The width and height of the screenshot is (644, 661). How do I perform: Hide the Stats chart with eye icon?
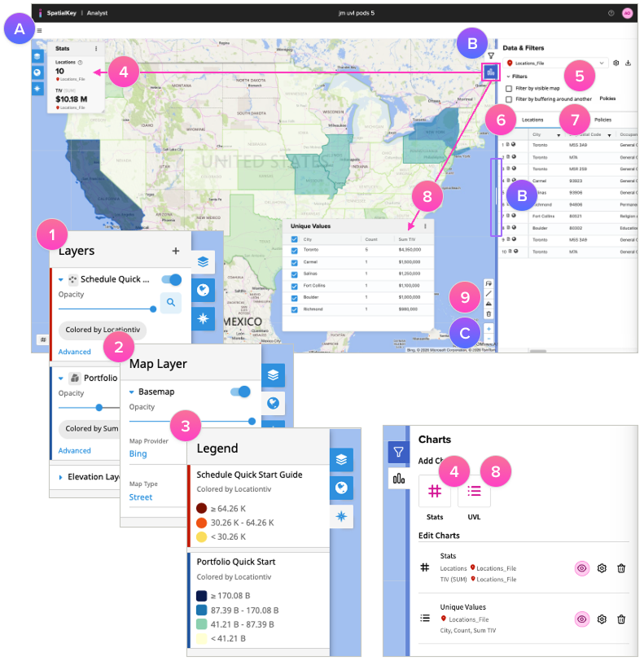pos(581,570)
